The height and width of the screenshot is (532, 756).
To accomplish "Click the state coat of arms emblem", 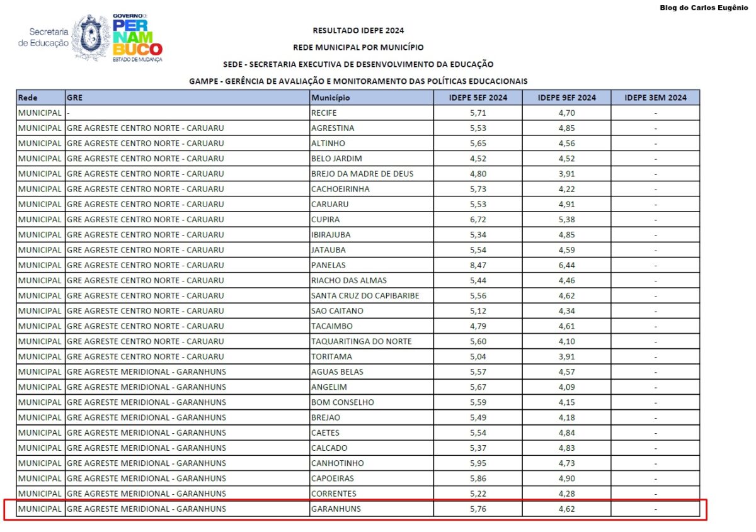I will (x=91, y=37).
